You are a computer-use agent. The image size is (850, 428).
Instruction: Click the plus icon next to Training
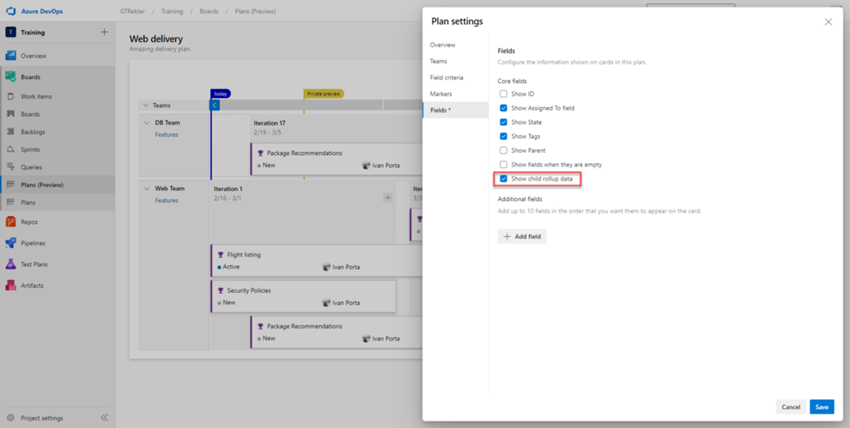(104, 32)
